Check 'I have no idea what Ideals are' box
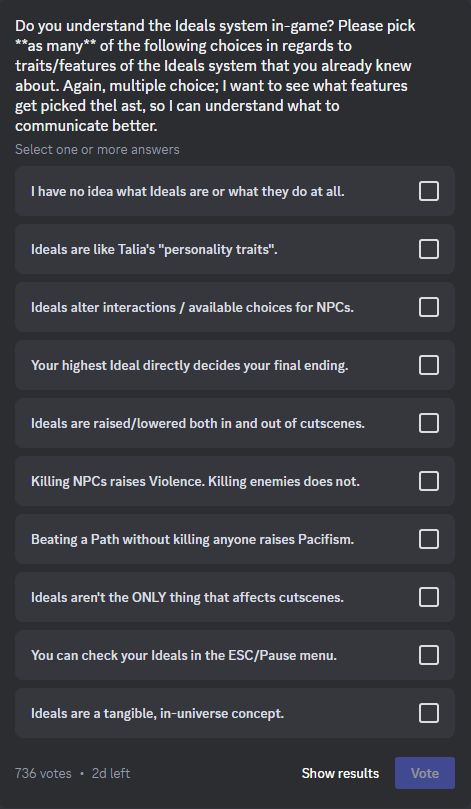This screenshot has width=471, height=809. [429, 191]
